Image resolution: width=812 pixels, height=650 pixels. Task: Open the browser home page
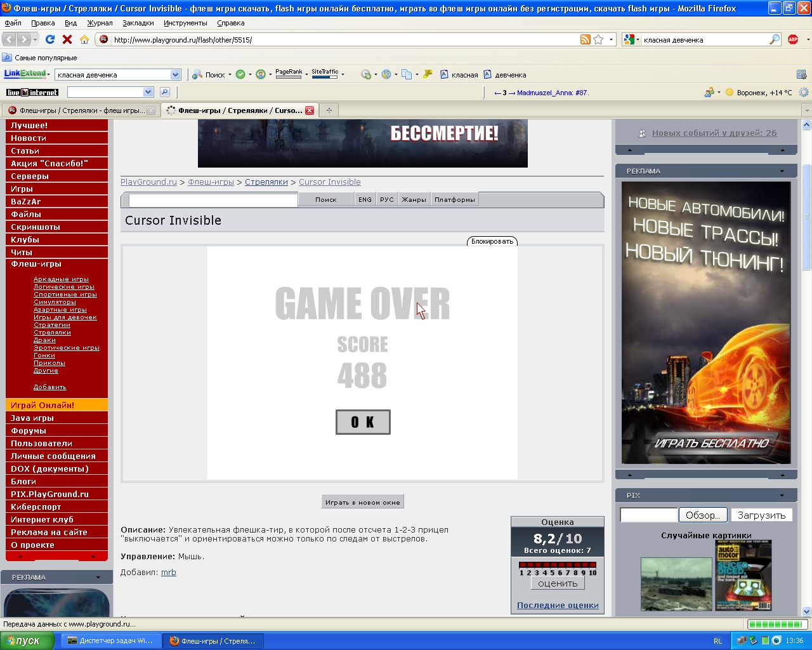pyautogui.click(x=84, y=39)
